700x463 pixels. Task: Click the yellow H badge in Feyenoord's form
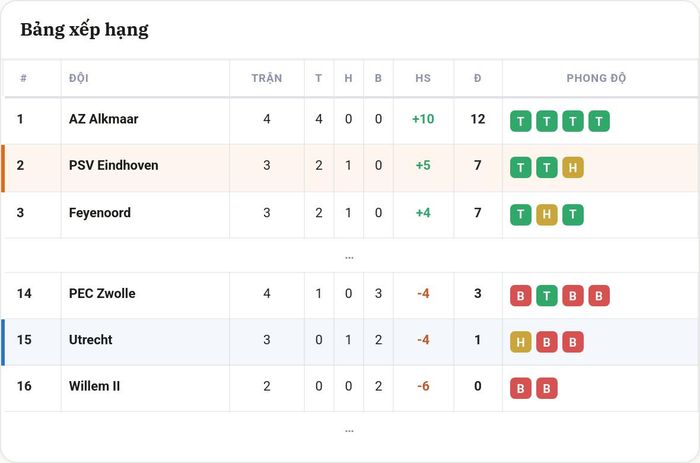(546, 215)
